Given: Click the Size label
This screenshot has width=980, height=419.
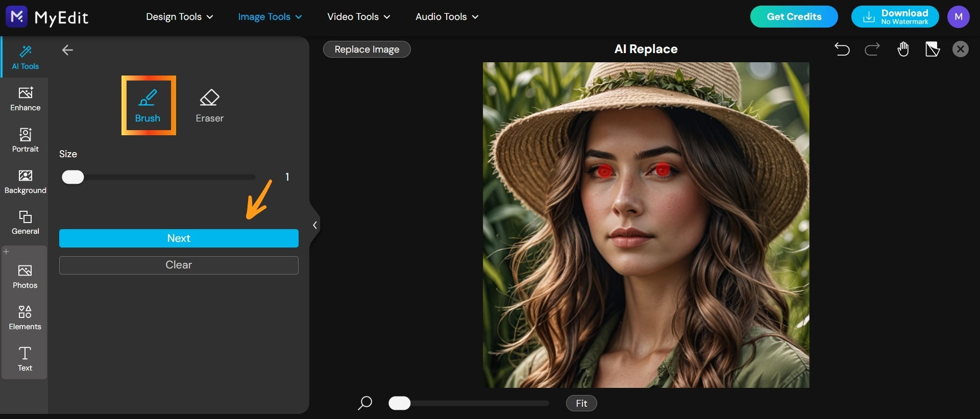Looking at the screenshot, I should pyautogui.click(x=68, y=154).
